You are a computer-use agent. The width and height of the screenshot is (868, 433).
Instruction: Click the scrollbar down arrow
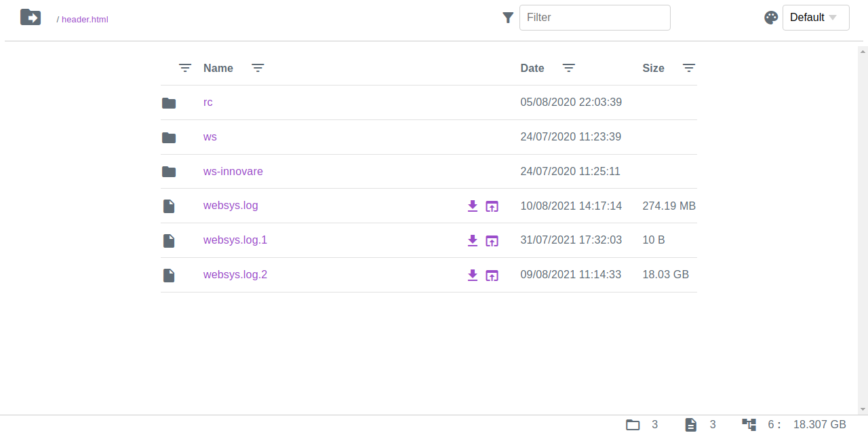[863, 409]
